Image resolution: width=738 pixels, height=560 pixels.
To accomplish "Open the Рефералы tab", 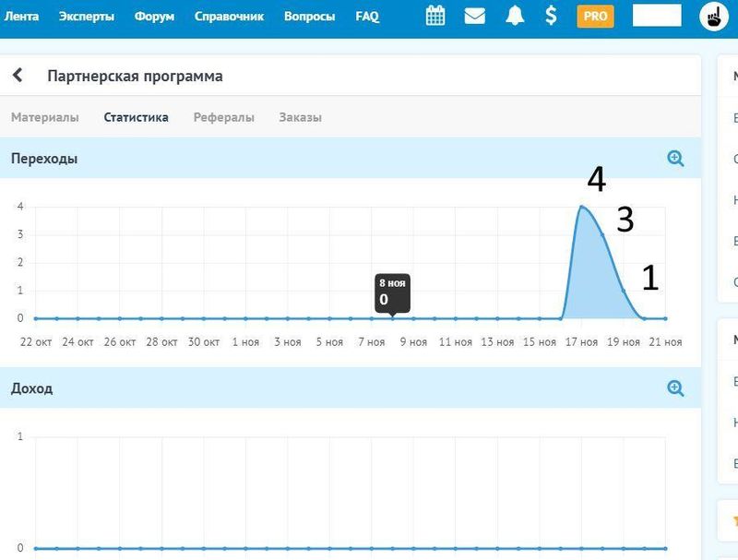I will pyautogui.click(x=223, y=117).
